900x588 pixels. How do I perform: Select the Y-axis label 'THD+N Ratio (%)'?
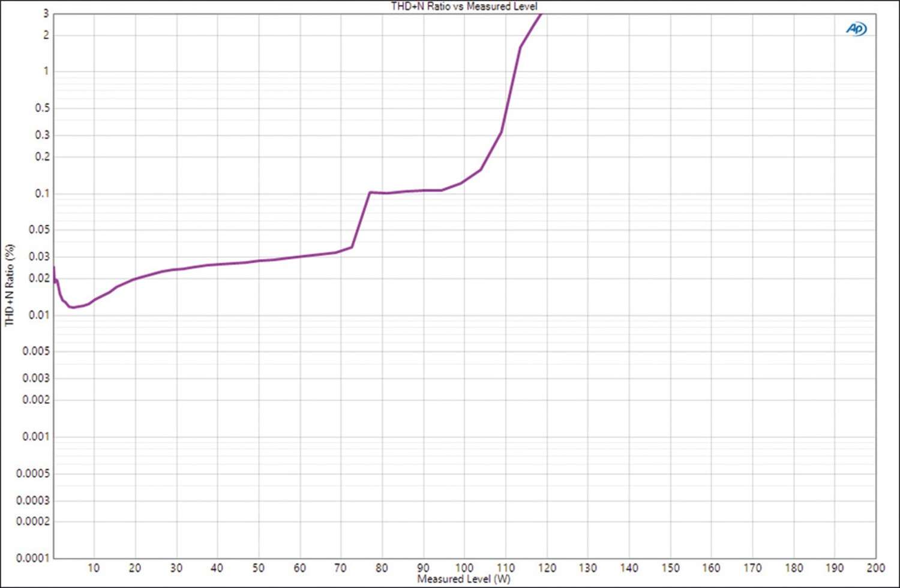(9, 285)
